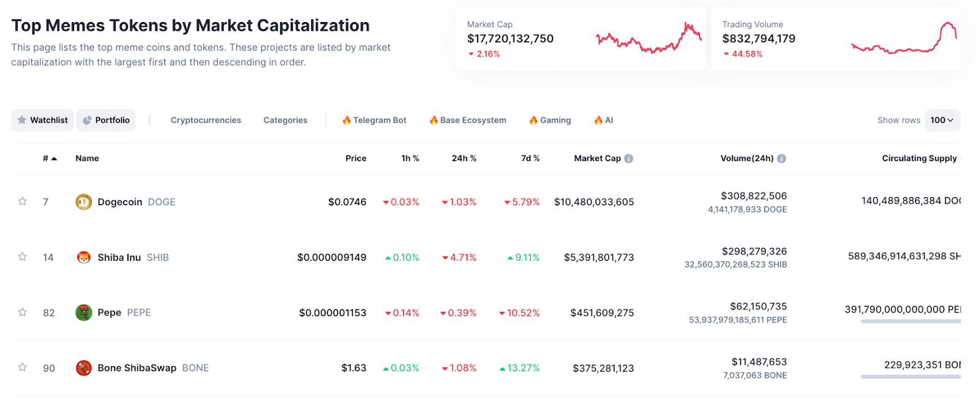Image resolution: width=980 pixels, height=401 pixels.
Task: Sort table by Market Cap header
Action: 597,159
